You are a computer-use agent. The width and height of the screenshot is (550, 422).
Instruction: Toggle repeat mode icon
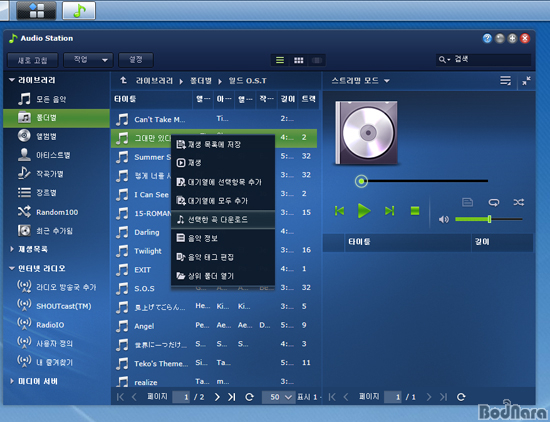(494, 202)
